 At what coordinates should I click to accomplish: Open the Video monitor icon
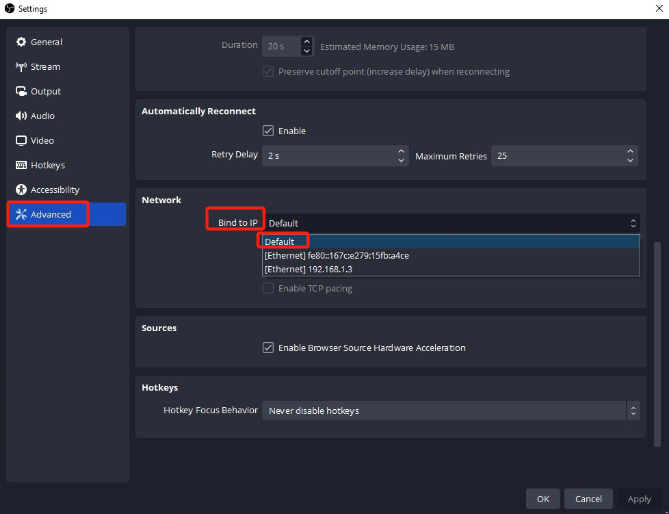pos(21,140)
